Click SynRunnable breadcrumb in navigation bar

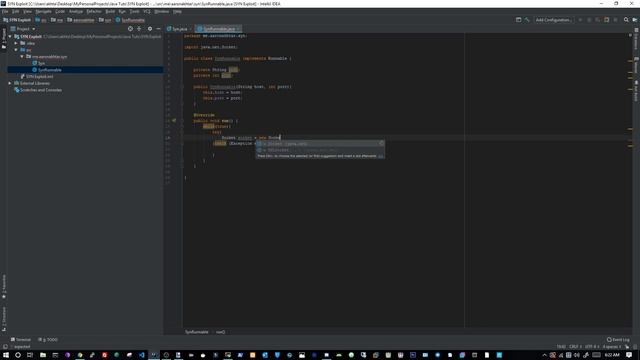coord(130,20)
